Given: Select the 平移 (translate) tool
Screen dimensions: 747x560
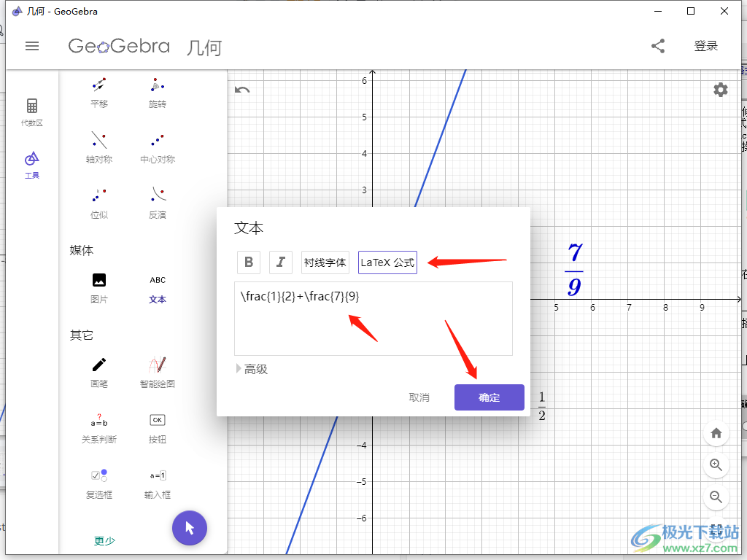Looking at the screenshot, I should [99, 93].
